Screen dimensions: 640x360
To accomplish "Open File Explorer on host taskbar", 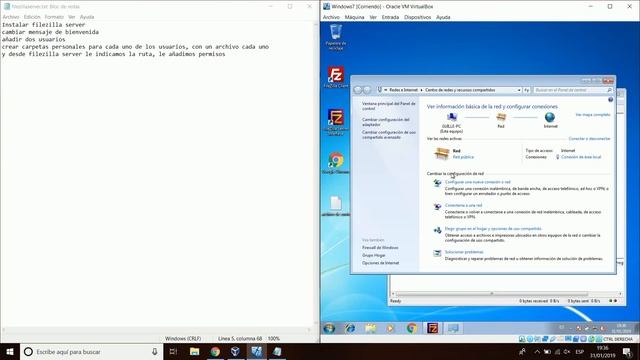I will click(x=194, y=352).
